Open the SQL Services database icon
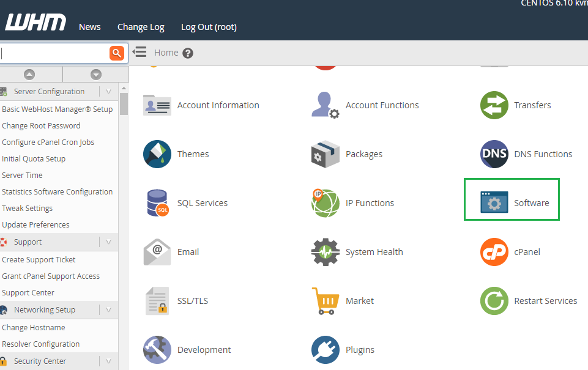 click(x=157, y=203)
